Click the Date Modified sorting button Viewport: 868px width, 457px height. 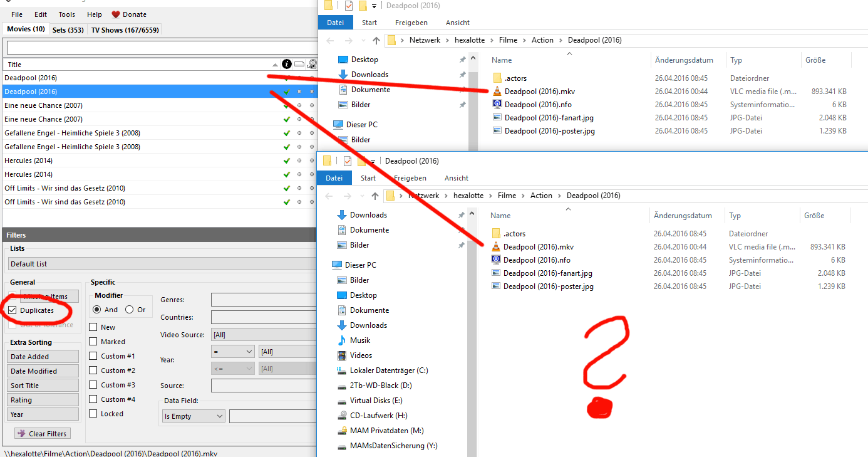pos(43,371)
